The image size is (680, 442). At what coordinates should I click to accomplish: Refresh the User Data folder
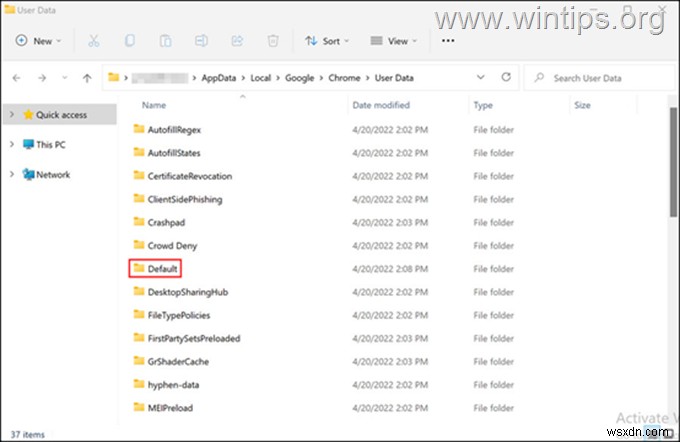pos(506,77)
